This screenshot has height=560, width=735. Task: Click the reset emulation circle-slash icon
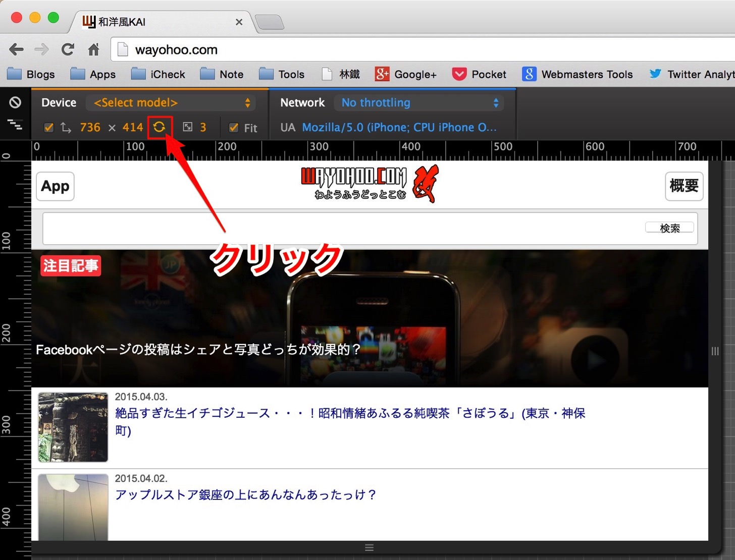coord(15,102)
